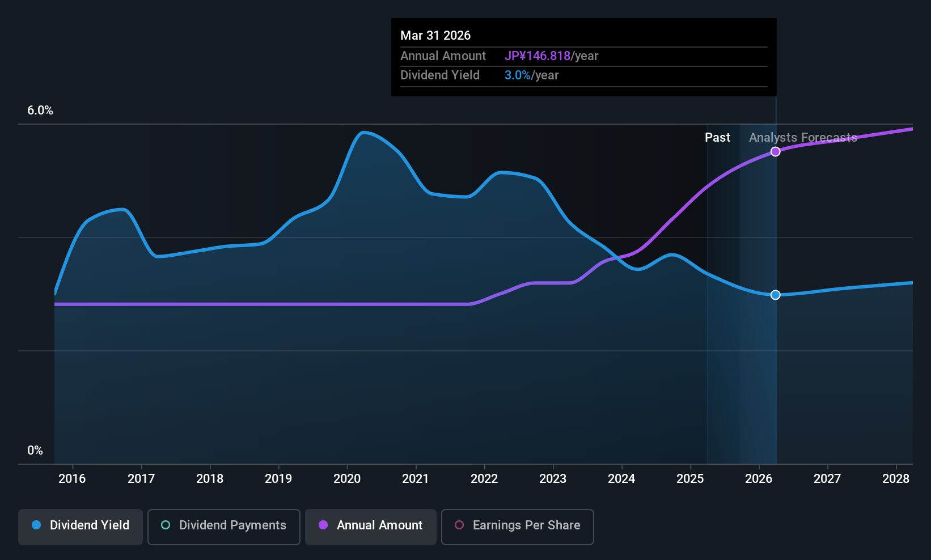Screen dimensions: 931x560
Task: Click the JP¥146.818/year tooltip value
Action: pyautogui.click(x=551, y=56)
